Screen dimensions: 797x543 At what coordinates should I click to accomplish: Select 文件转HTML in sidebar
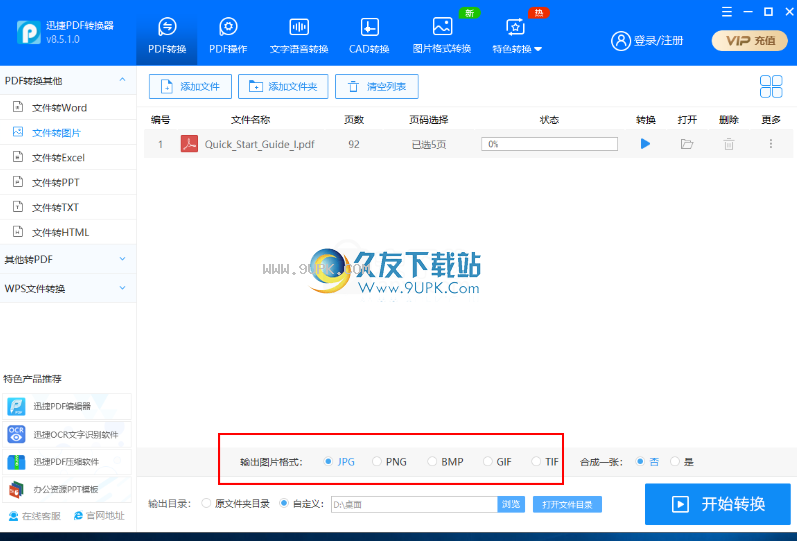[x=68, y=232]
